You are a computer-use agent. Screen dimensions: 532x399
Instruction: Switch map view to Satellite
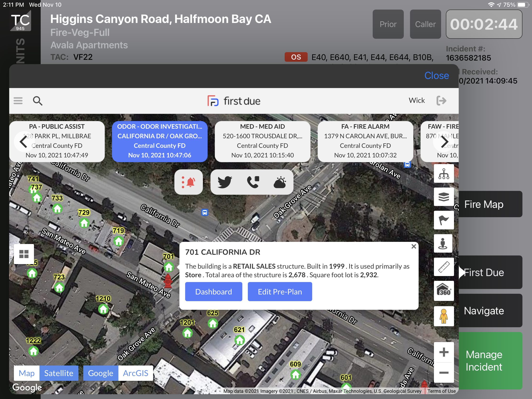(59, 373)
